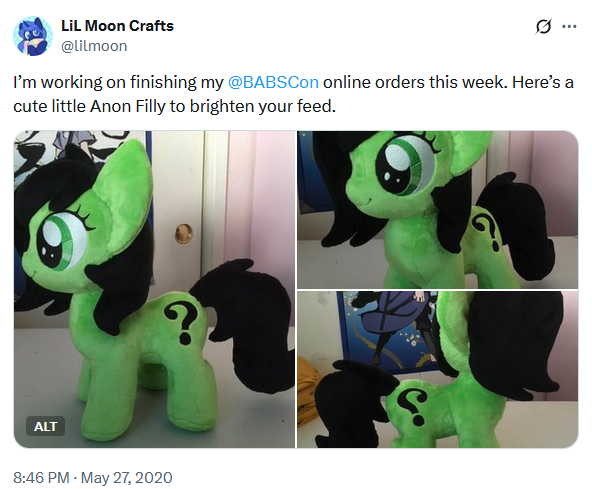Click the May 27, 2020 date text
Screen dimensions: 592x489
(126, 478)
